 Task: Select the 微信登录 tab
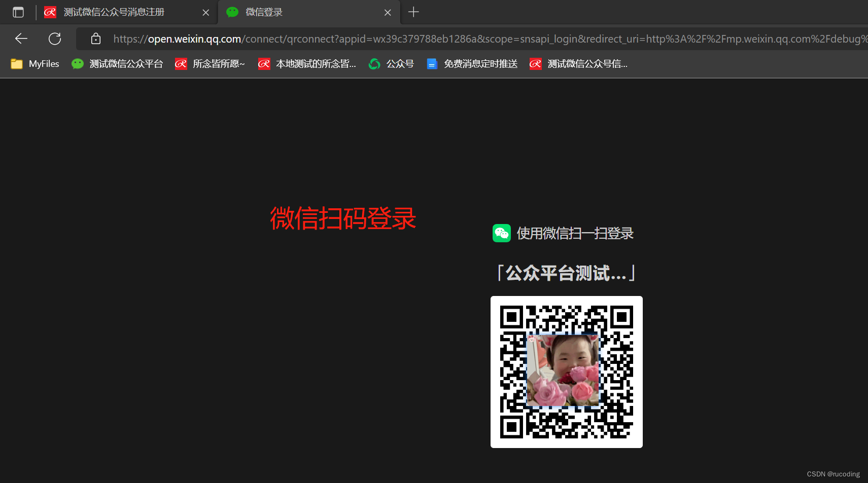pos(309,12)
